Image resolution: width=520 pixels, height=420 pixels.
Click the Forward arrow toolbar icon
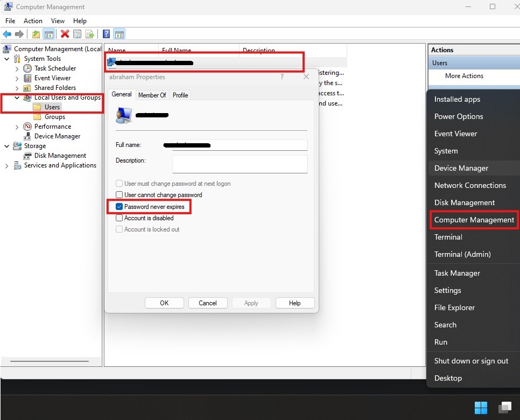click(x=19, y=34)
